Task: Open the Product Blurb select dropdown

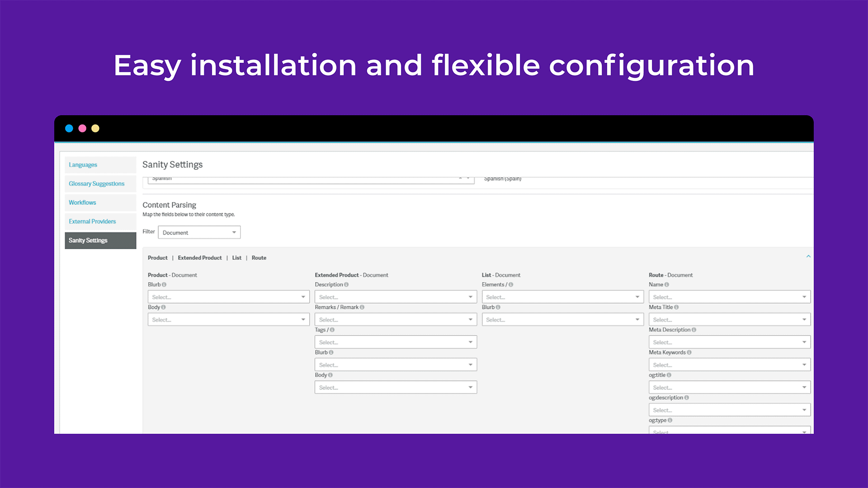Action: [x=228, y=297]
